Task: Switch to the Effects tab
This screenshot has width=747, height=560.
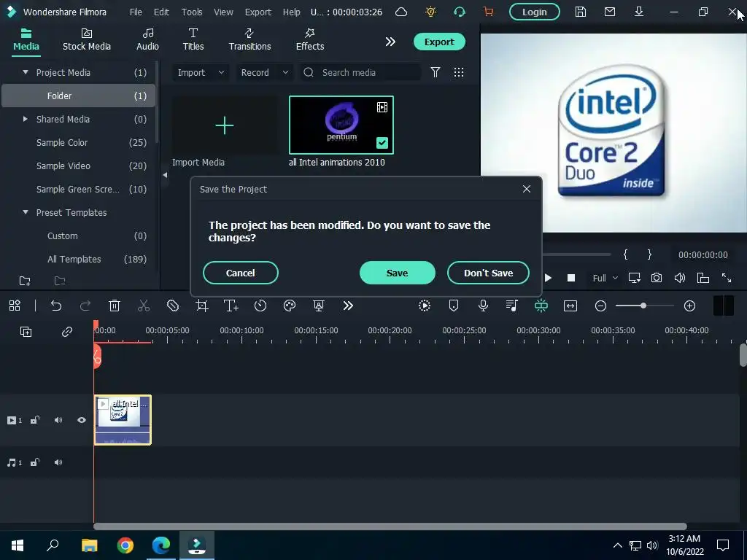Action: point(309,40)
